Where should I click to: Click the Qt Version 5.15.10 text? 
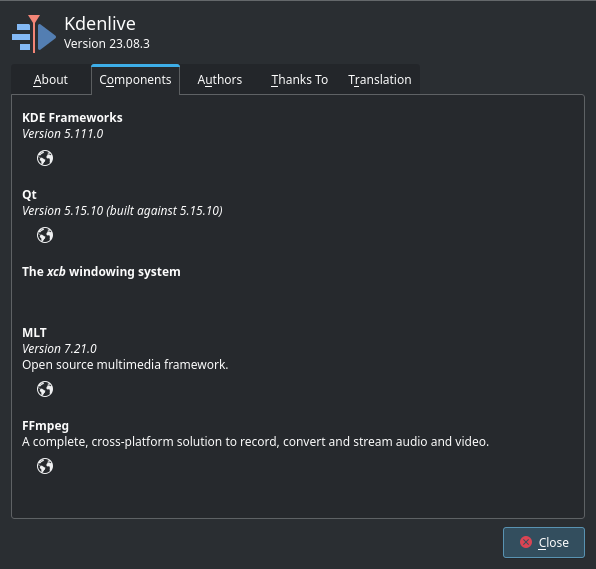pos(122,211)
